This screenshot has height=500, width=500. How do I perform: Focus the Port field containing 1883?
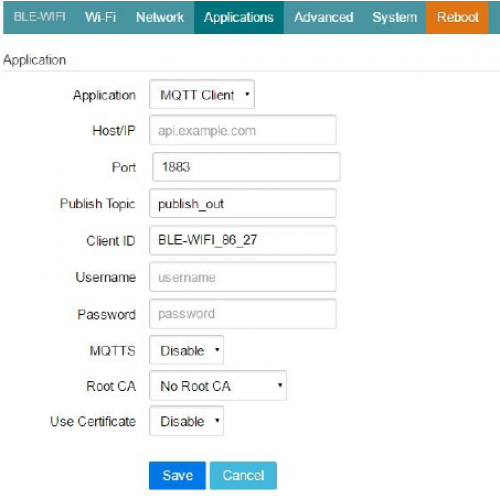[x=246, y=167]
